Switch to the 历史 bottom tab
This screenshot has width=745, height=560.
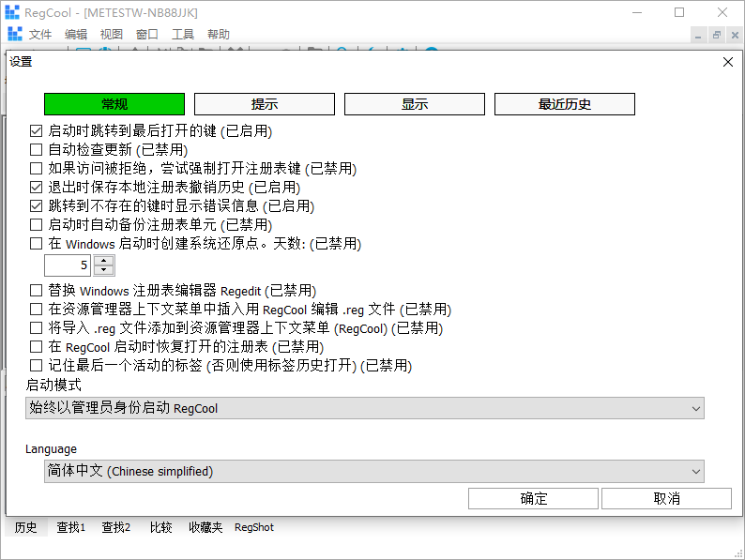(25, 527)
